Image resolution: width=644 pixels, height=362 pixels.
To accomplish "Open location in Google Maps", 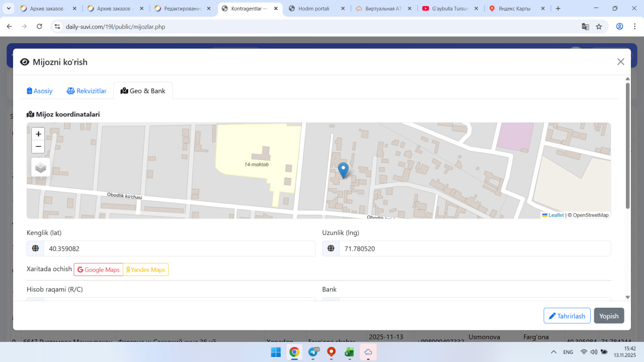I will pyautogui.click(x=99, y=269).
